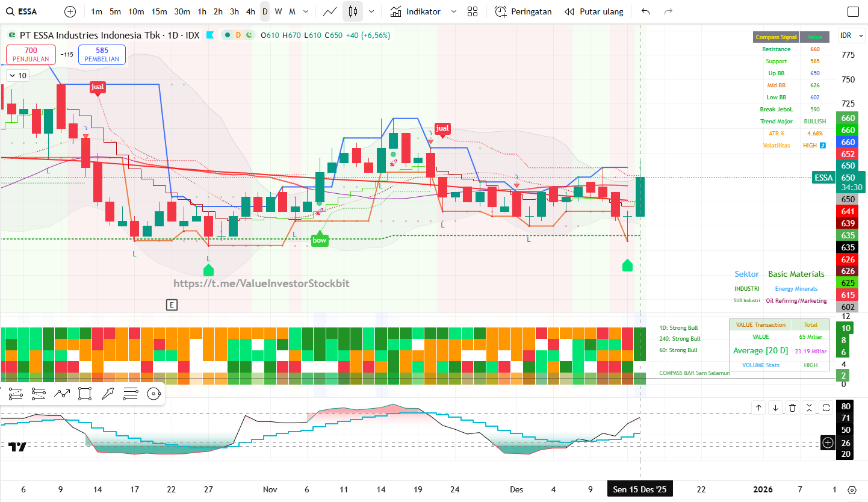868x502 pixels.
Task: Collapse the indicator legend showing 10
Action: coord(17,75)
